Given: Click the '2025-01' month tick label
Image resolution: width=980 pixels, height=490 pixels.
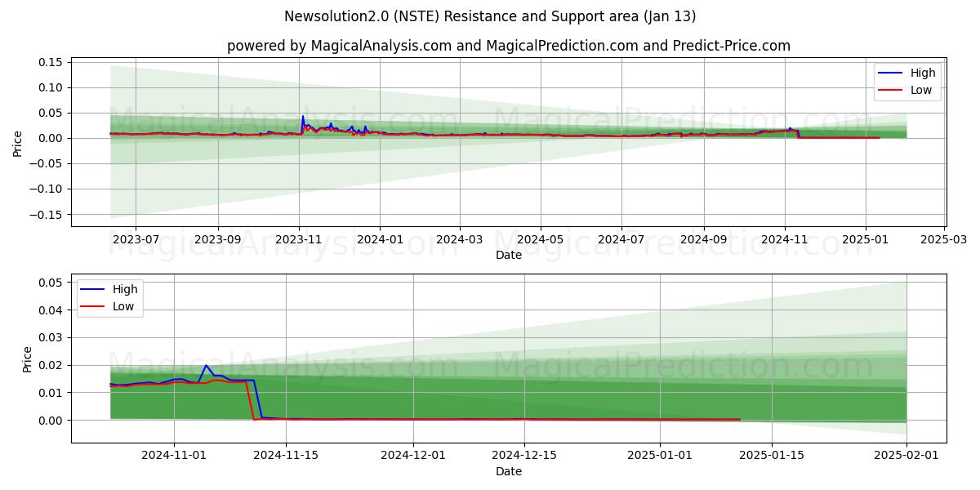Looking at the screenshot, I should pyautogui.click(x=865, y=240).
